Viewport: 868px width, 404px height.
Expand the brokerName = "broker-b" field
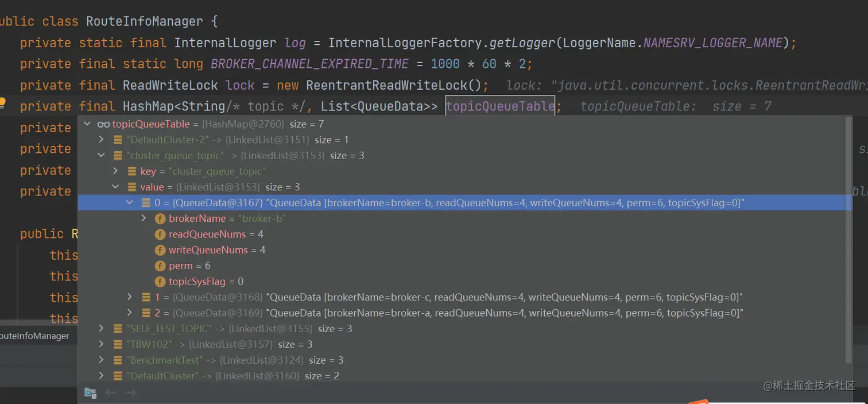(x=144, y=218)
